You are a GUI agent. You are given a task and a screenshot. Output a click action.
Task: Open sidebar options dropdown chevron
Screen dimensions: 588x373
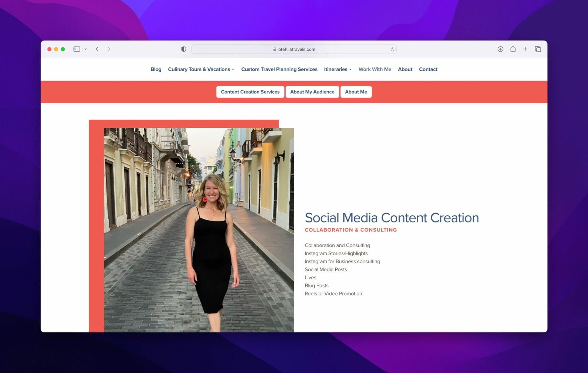click(86, 49)
